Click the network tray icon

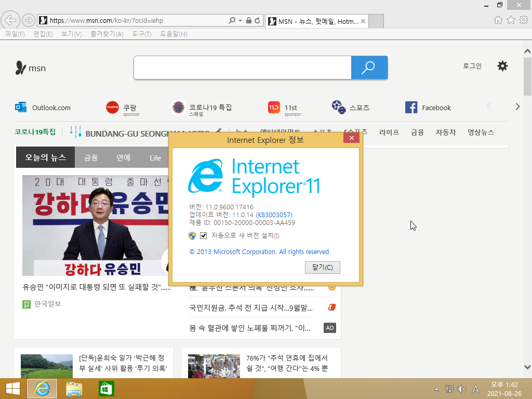coord(449,389)
